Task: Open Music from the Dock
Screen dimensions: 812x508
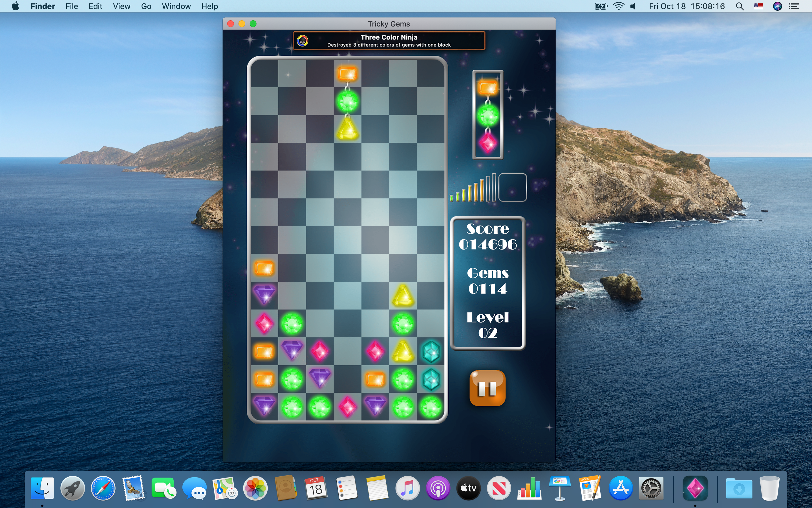Action: (407, 488)
